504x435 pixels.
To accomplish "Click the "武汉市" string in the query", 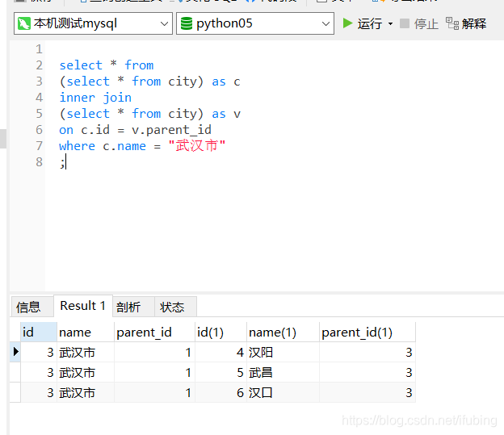I will tap(197, 145).
